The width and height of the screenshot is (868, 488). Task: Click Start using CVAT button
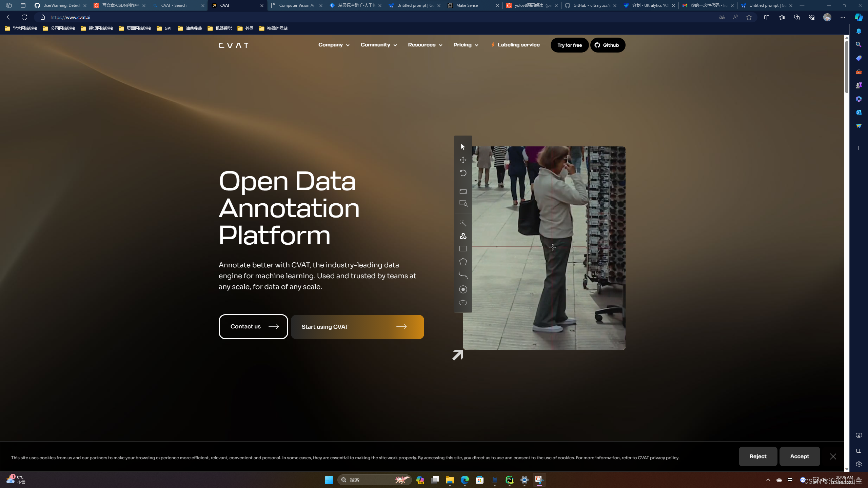click(x=357, y=327)
